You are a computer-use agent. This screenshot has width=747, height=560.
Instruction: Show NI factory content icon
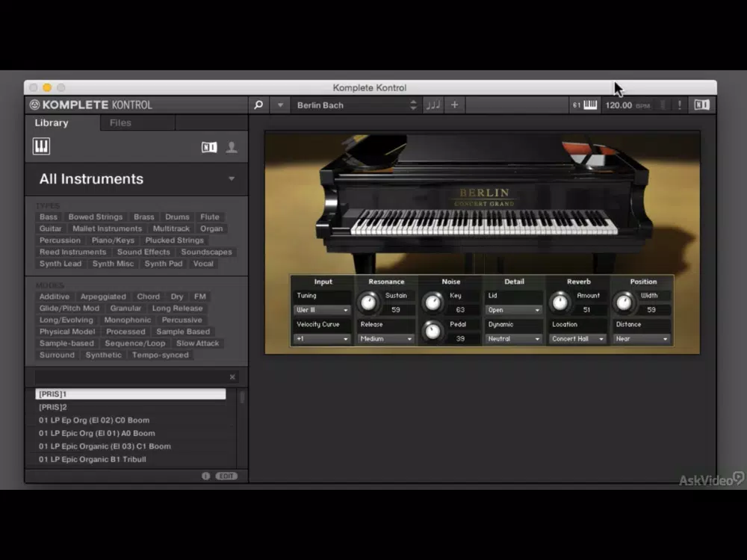coord(209,147)
